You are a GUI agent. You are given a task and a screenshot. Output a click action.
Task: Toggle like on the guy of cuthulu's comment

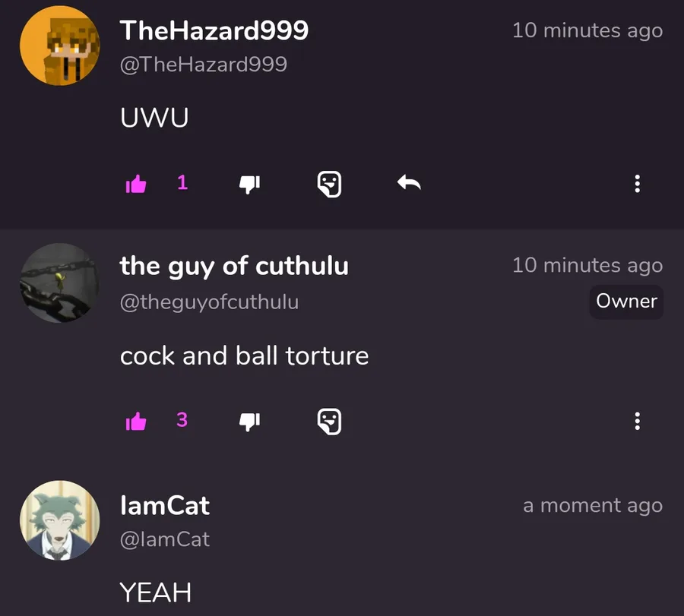(x=136, y=421)
